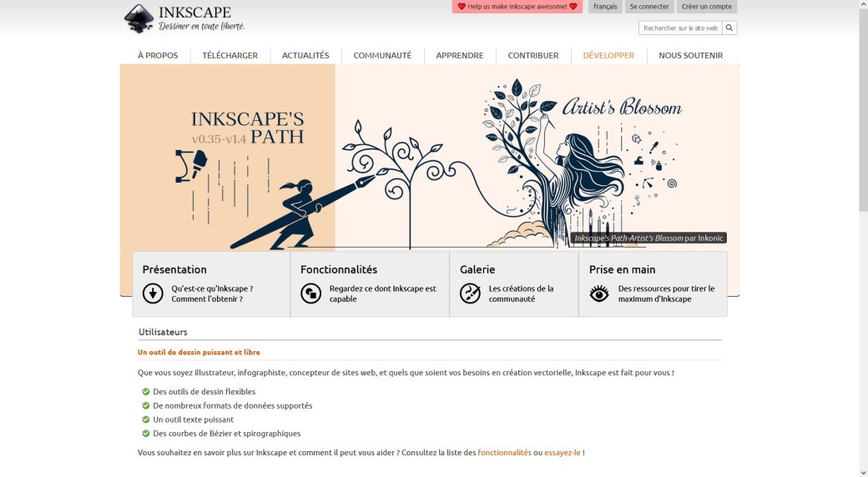Click 'Des courbes de Bézier et spirographiques' item

pos(227,434)
